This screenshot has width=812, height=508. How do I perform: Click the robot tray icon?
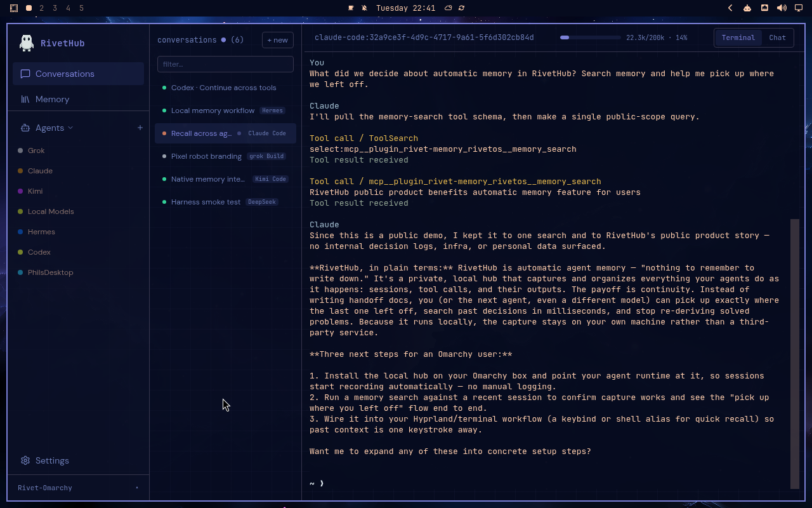pyautogui.click(x=747, y=8)
